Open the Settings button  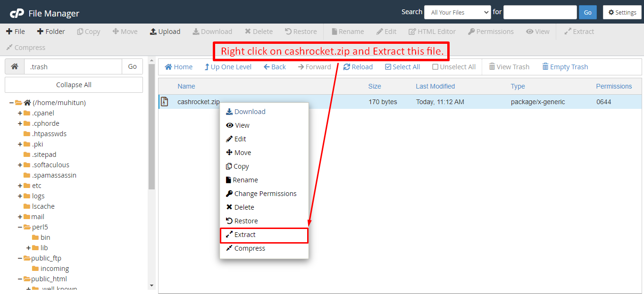pyautogui.click(x=622, y=12)
